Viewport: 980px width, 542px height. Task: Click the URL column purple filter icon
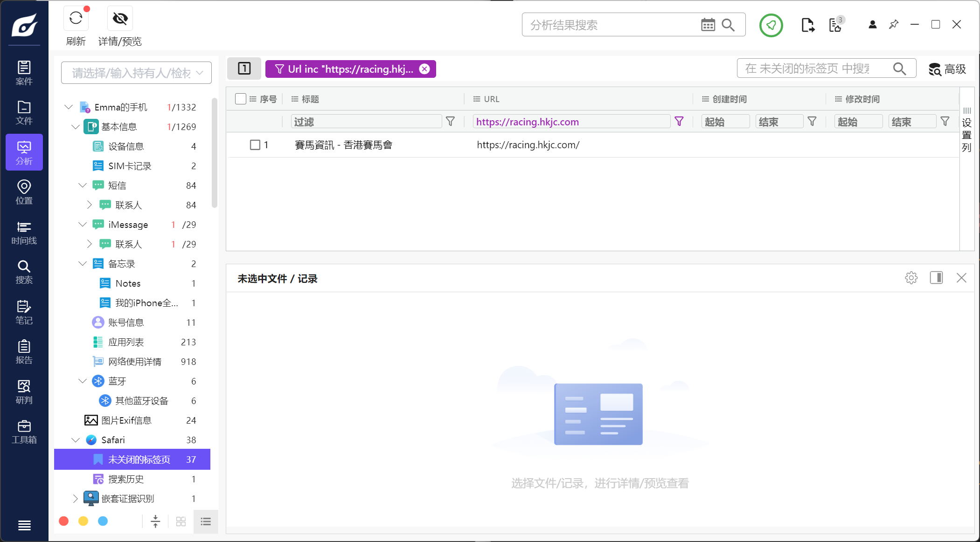click(x=679, y=122)
